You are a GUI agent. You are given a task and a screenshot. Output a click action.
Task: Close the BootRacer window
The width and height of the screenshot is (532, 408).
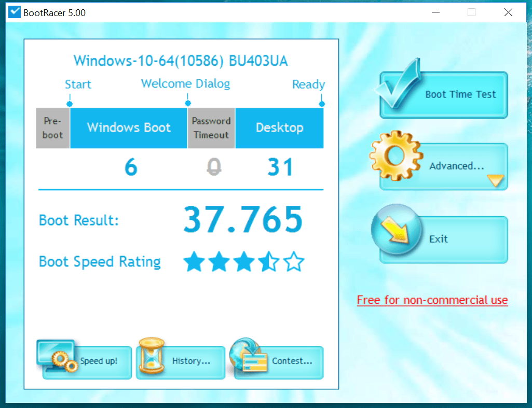(508, 12)
